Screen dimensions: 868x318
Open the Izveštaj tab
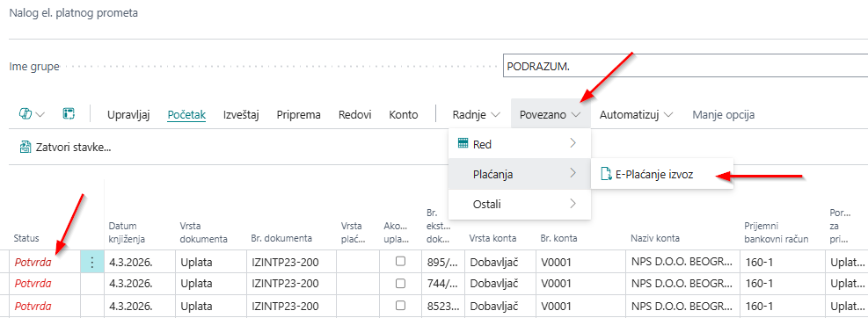(241, 114)
